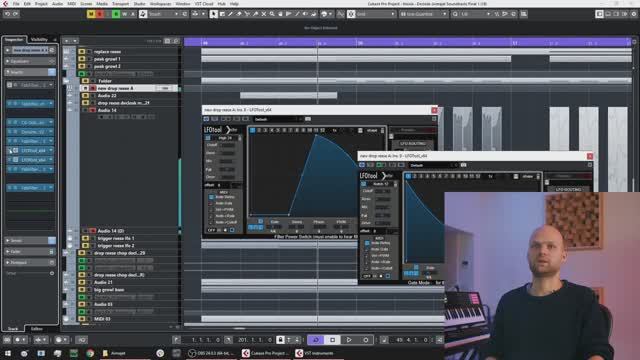Open the Transport menu
The width and height of the screenshot is (640, 360).
(x=120, y=4)
